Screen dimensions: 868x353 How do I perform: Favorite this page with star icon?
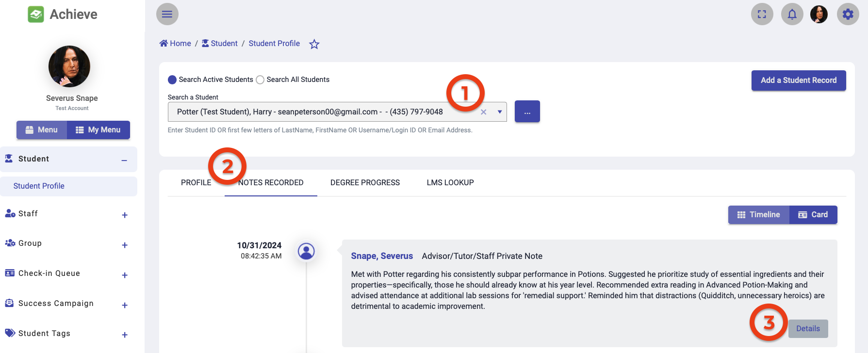pos(314,44)
